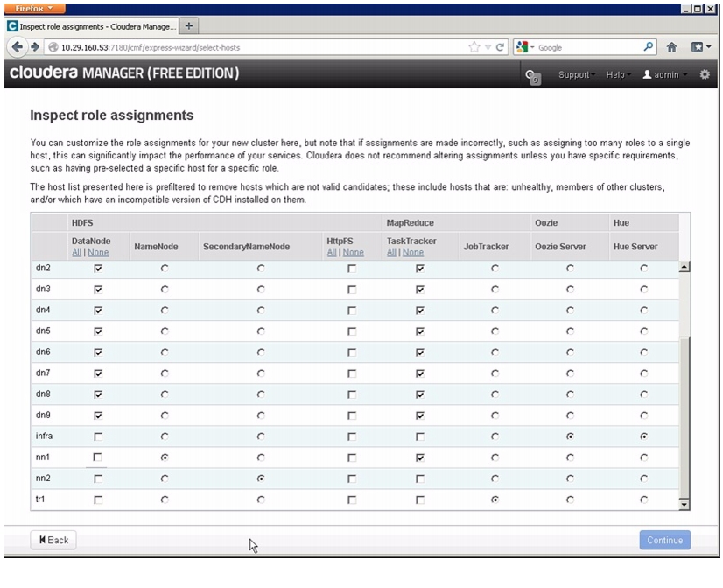Click the None link under DataNode
Screen dimensions: 723x588
pyautogui.click(x=98, y=253)
